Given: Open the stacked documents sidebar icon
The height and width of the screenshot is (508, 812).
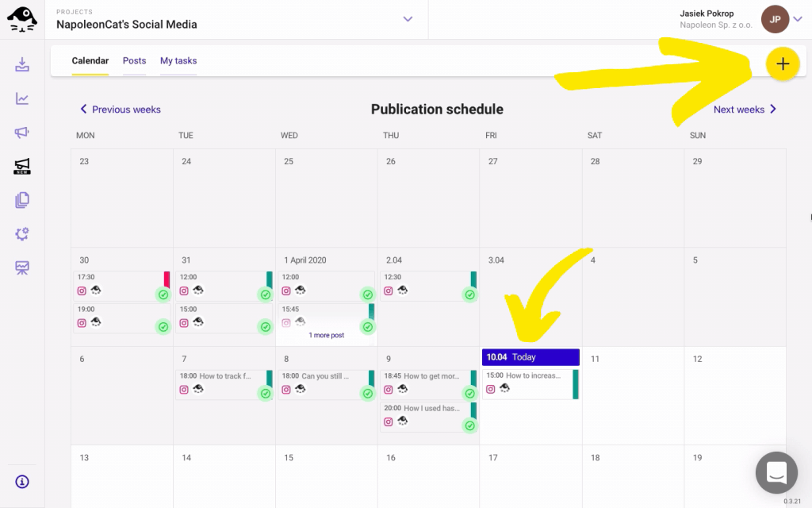Looking at the screenshot, I should coord(21,200).
